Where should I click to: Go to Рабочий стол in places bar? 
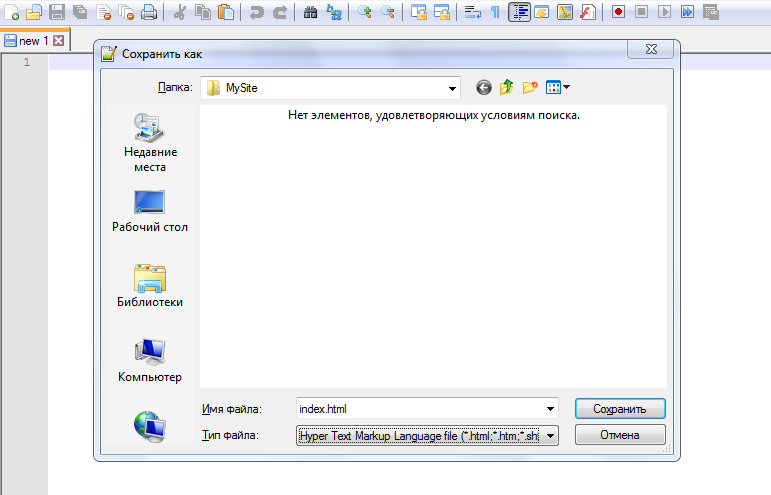[150, 212]
